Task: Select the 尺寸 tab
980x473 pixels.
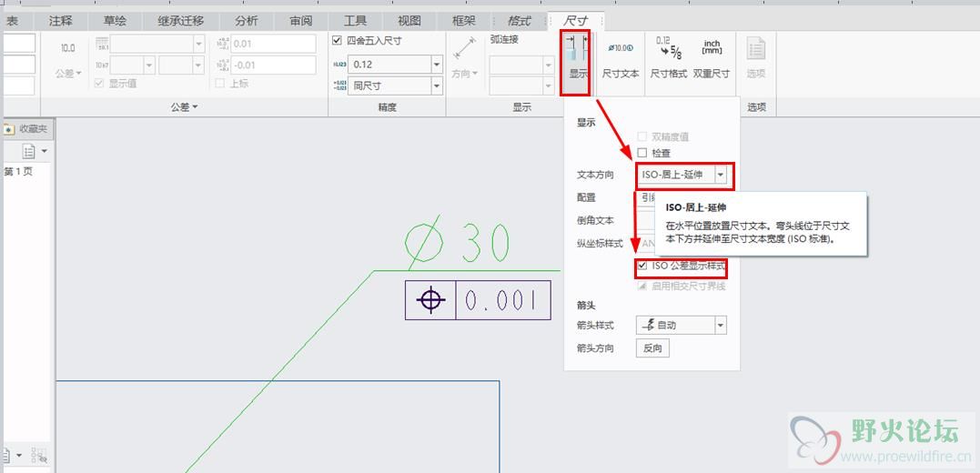Action: tap(574, 21)
